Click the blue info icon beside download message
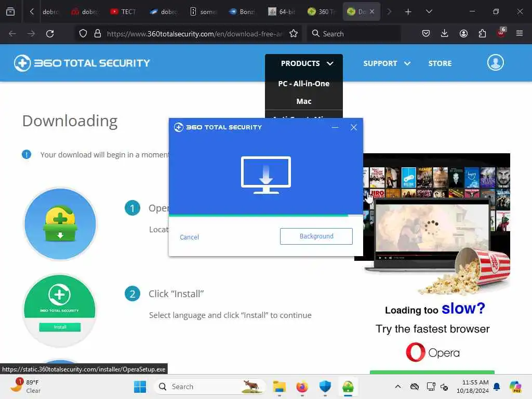This screenshot has height=399, width=532. point(26,154)
